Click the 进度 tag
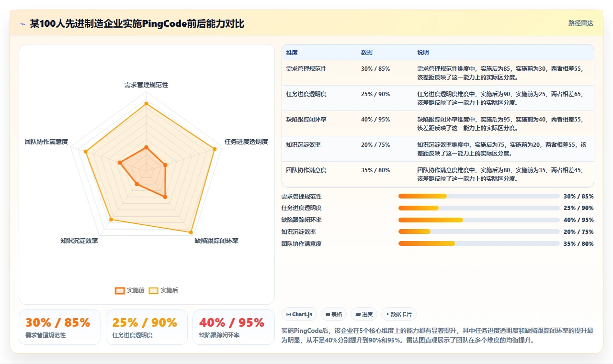Viewport: 613px width, 364px height. [364, 314]
